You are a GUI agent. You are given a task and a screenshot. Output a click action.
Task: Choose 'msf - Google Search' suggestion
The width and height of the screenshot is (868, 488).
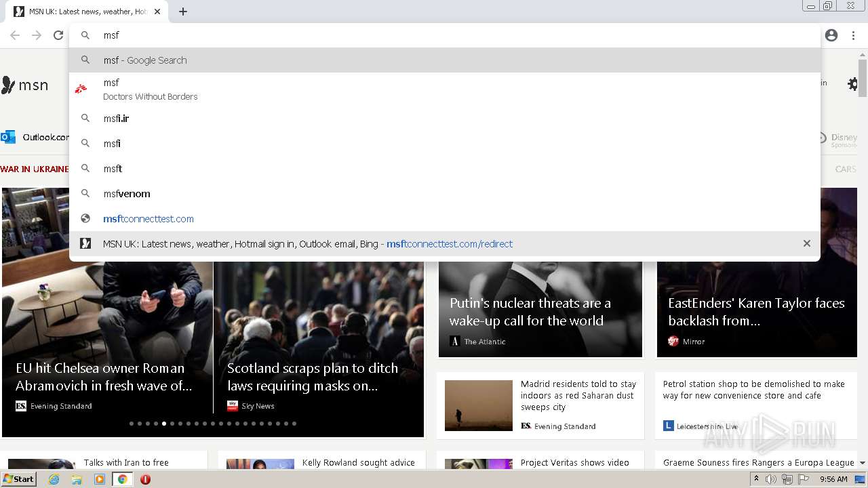tap(445, 60)
